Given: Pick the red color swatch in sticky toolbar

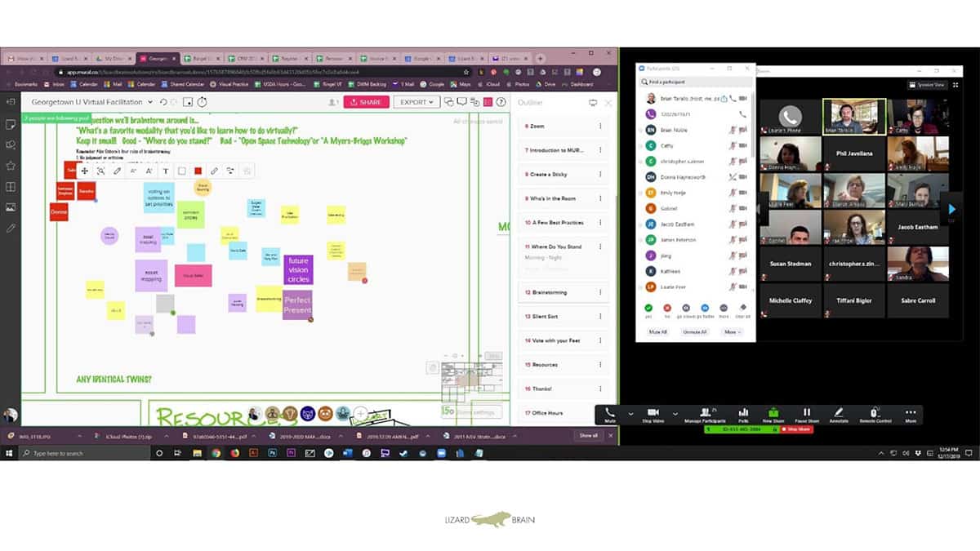Looking at the screenshot, I should 198,171.
